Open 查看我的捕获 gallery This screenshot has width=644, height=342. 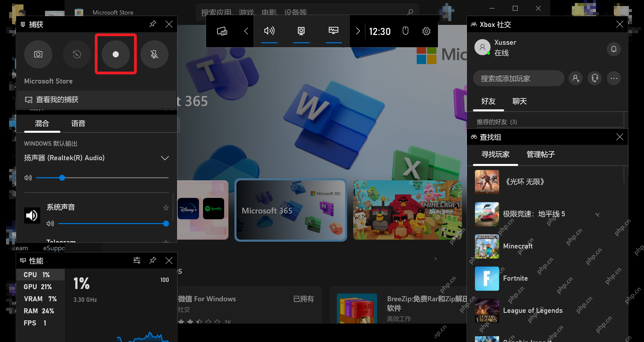point(97,100)
